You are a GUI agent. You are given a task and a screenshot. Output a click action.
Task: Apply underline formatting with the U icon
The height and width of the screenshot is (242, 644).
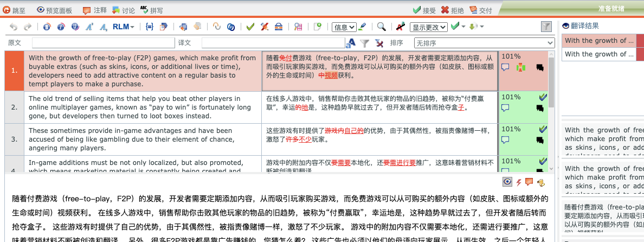[75, 27]
